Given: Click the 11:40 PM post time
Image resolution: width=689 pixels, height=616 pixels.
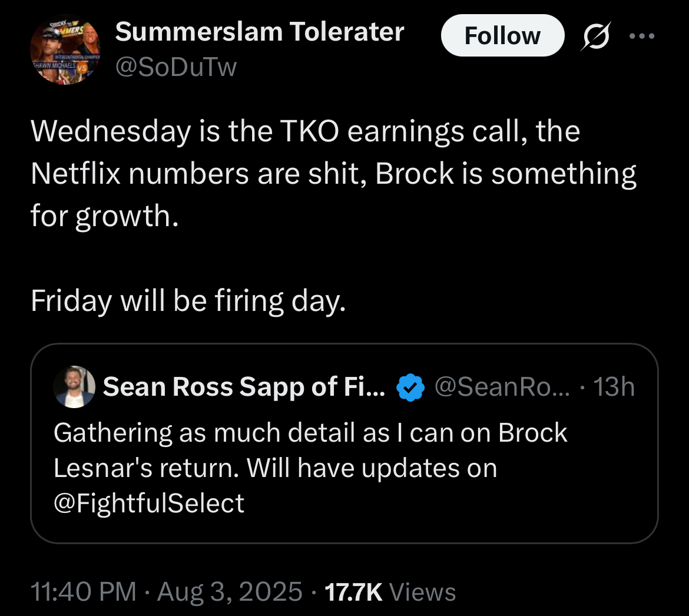Looking at the screenshot, I should 83,591.
